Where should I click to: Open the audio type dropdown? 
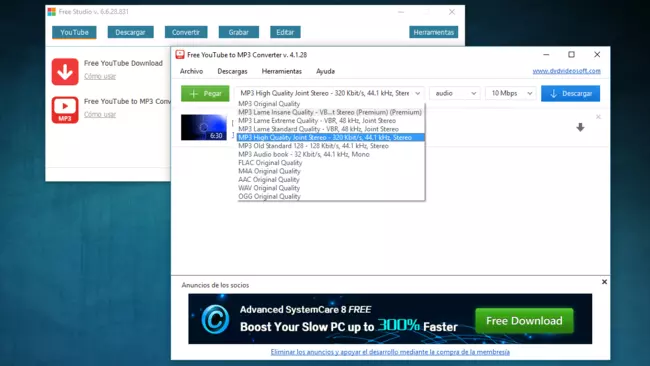pyautogui.click(x=455, y=93)
